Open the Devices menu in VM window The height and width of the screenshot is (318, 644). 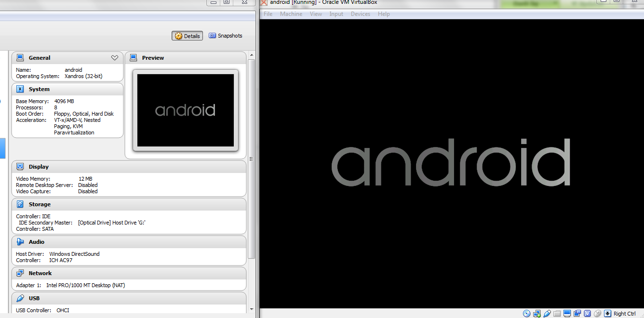[361, 14]
